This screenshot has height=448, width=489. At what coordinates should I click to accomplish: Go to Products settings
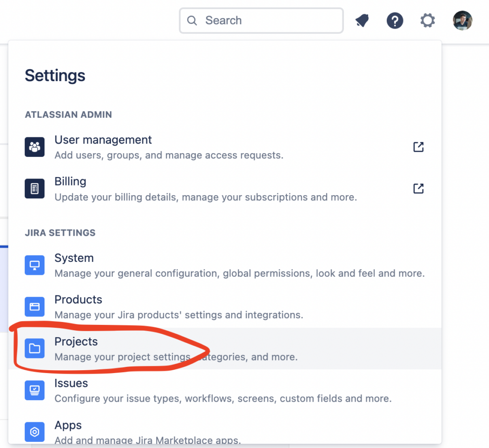point(225,307)
